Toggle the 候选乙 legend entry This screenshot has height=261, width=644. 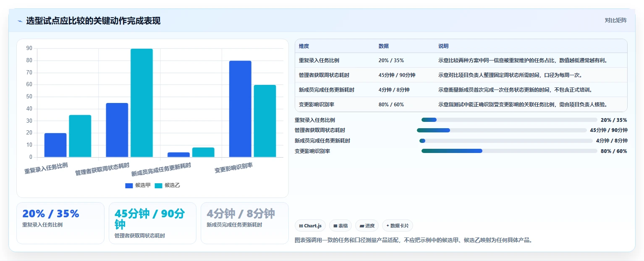(167, 185)
